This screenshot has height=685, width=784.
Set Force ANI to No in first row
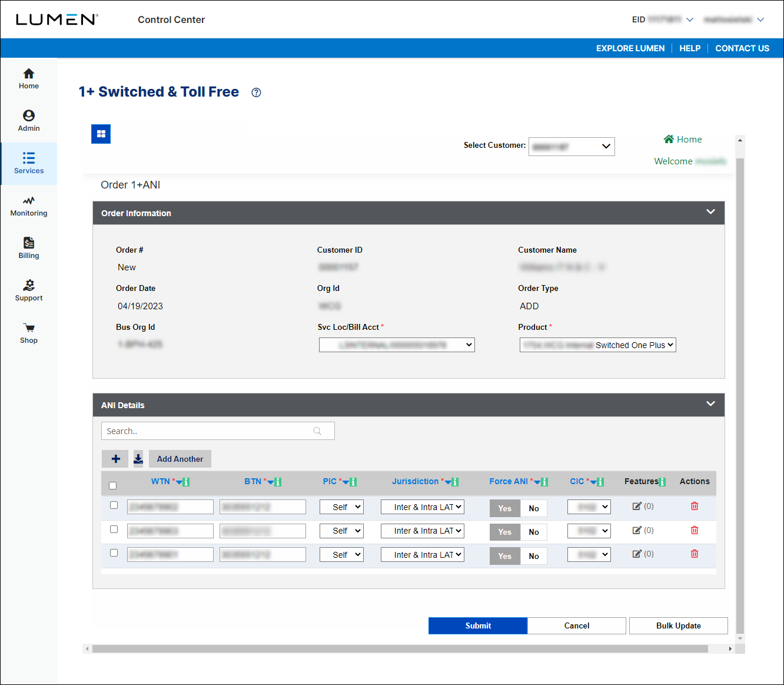click(x=534, y=508)
